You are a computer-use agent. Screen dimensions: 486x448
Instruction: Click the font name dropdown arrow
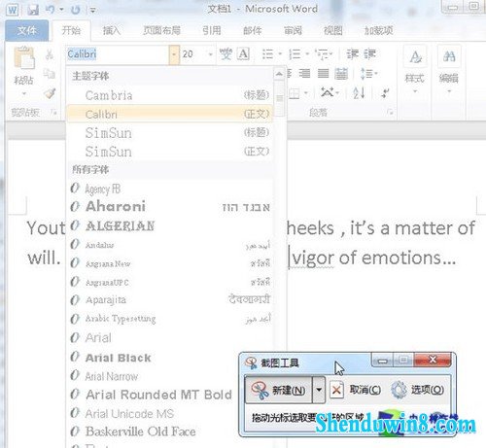174,54
